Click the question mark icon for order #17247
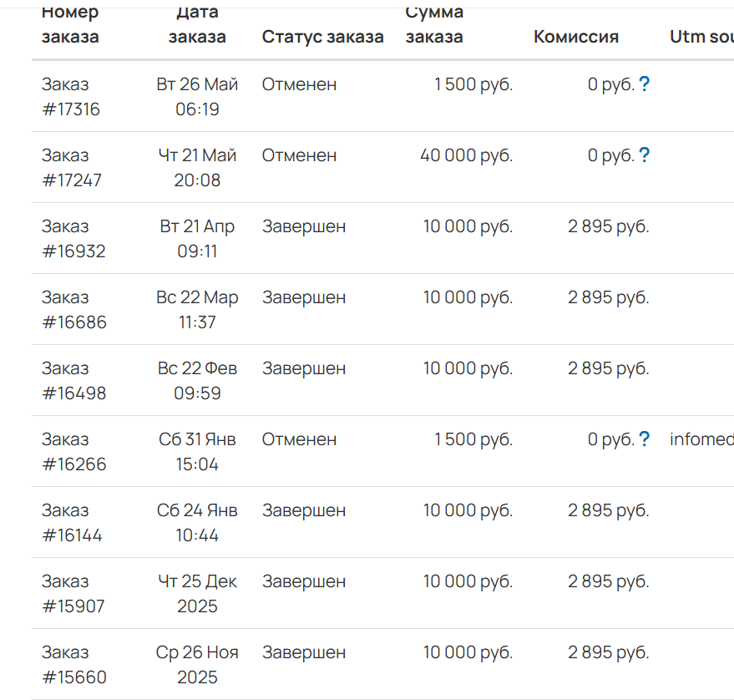 point(644,155)
